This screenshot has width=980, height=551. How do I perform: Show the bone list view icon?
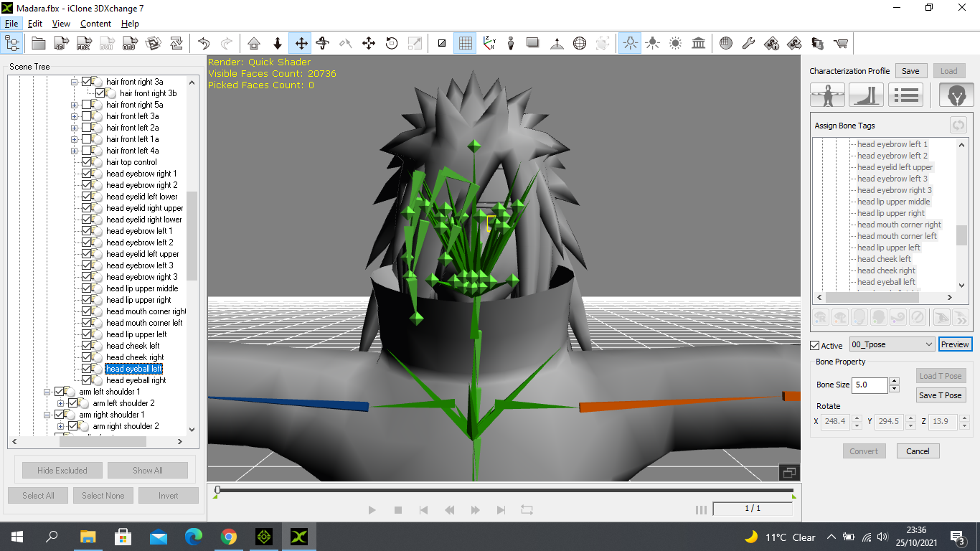tap(905, 95)
